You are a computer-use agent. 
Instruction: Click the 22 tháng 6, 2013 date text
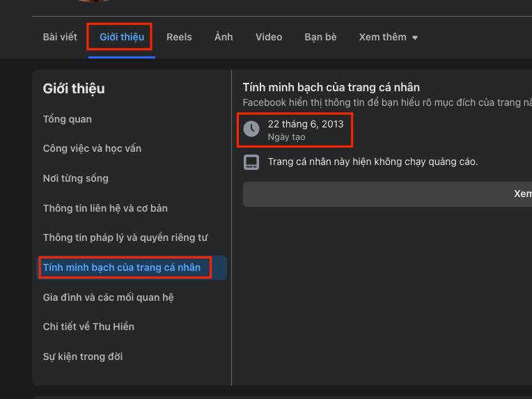(x=306, y=124)
